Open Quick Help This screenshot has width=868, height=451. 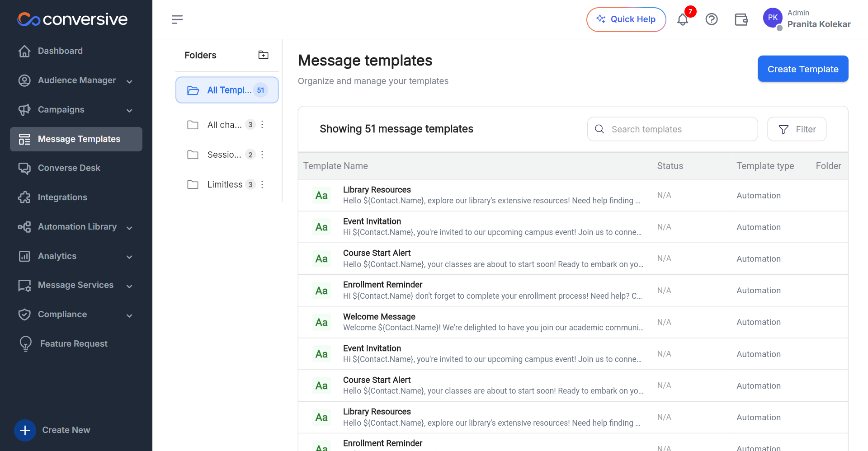626,19
